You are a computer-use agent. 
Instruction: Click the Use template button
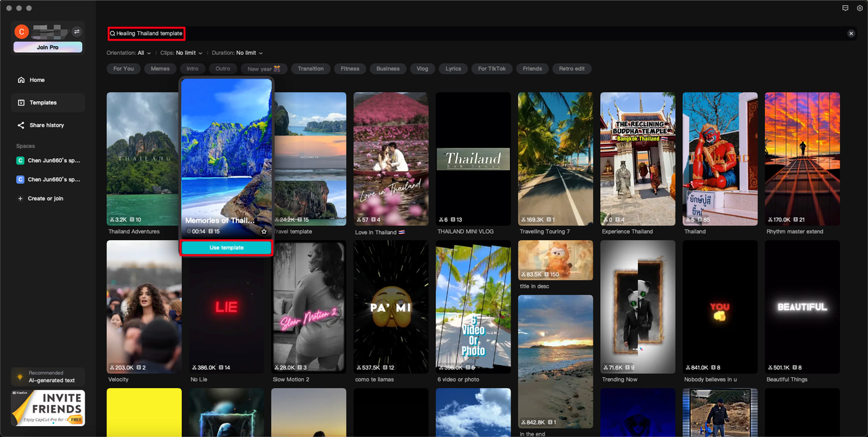point(226,248)
